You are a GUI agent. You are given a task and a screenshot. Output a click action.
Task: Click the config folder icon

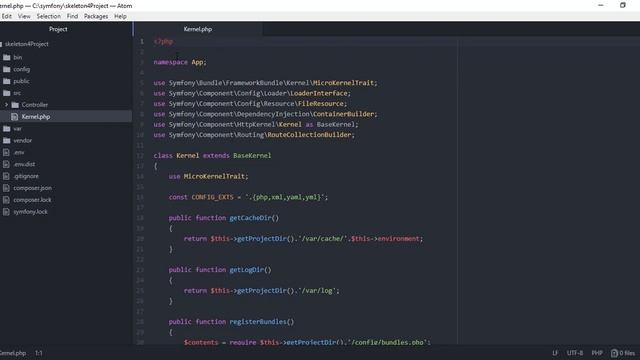point(7,69)
